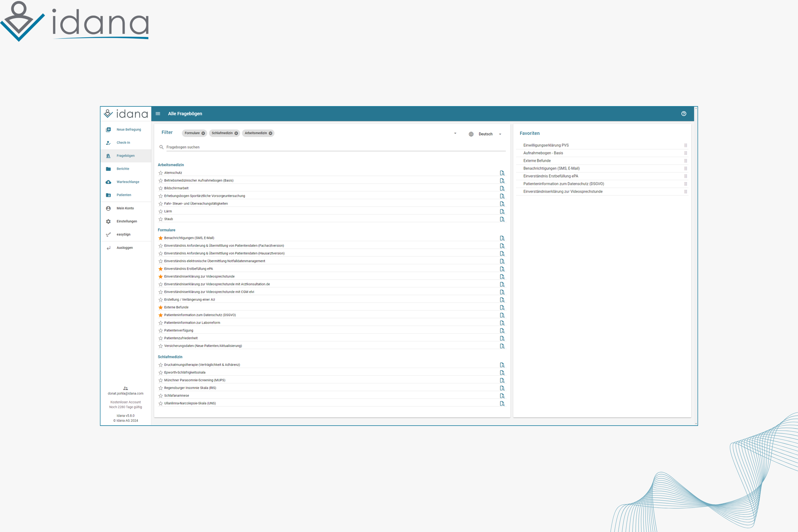Open the hamburger menu icon
This screenshot has height=532, width=798.
[158, 114]
